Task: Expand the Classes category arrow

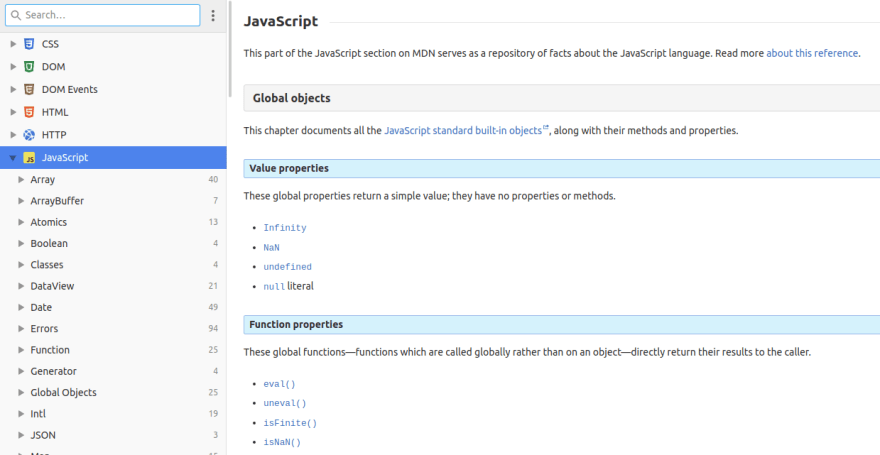Action: pos(21,265)
